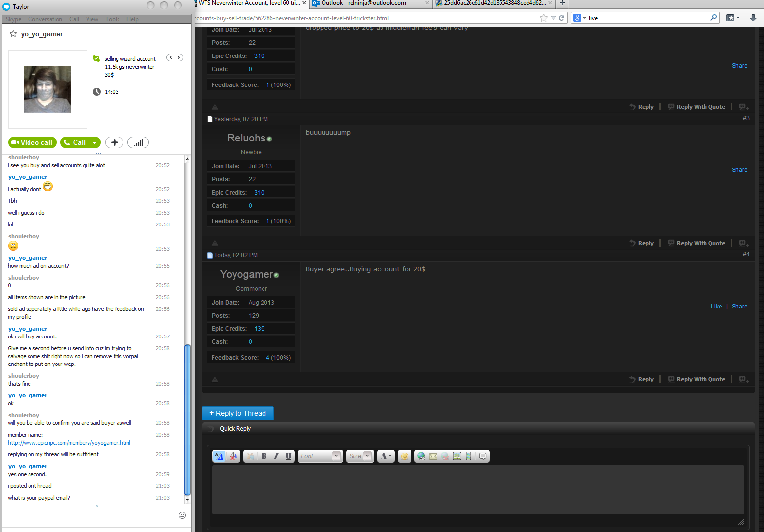Bookmark this page with the star icon
The image size is (764, 532).
[x=544, y=18]
